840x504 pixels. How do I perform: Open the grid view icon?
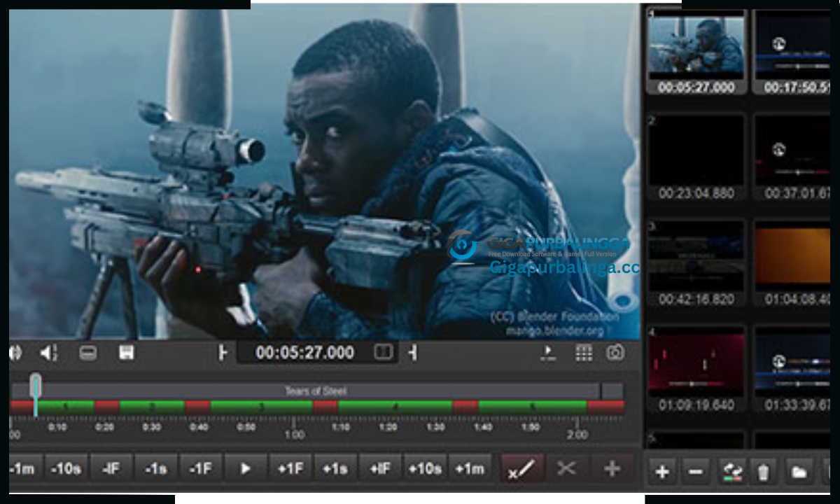coord(584,353)
